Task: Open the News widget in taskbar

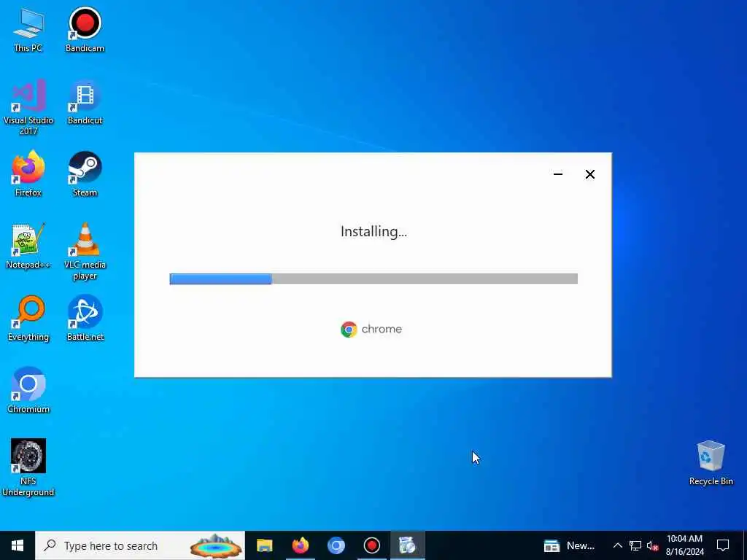Action: [x=569, y=545]
